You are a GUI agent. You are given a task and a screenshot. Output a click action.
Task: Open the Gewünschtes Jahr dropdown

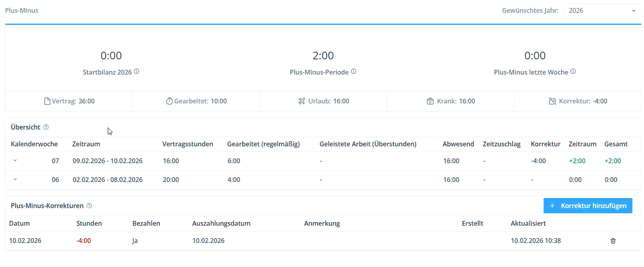pyautogui.click(x=602, y=11)
